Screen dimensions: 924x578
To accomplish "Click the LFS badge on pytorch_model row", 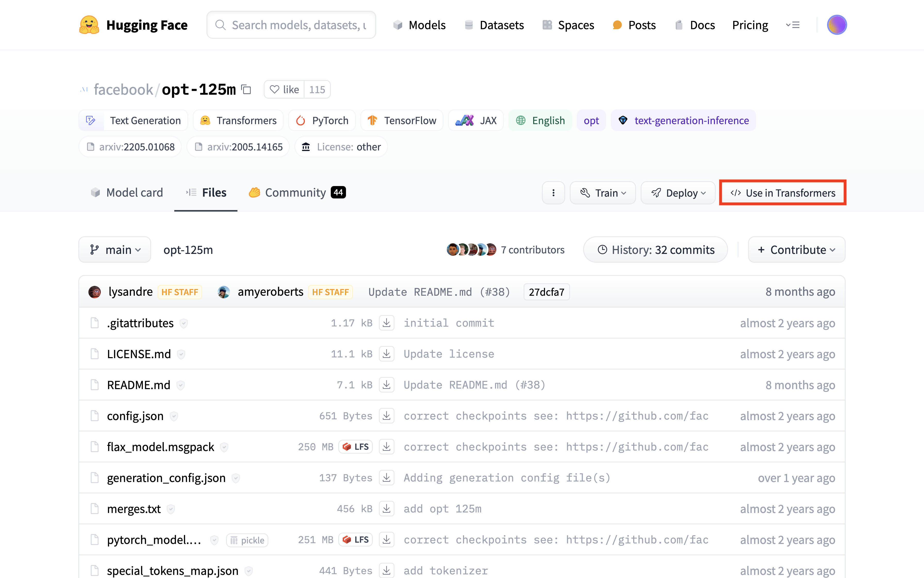I will (x=356, y=540).
